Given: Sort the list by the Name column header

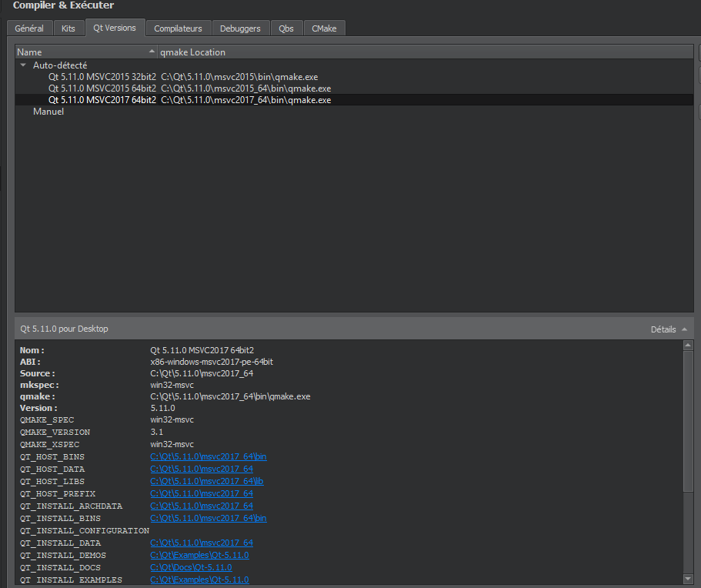Looking at the screenshot, I should coord(86,52).
